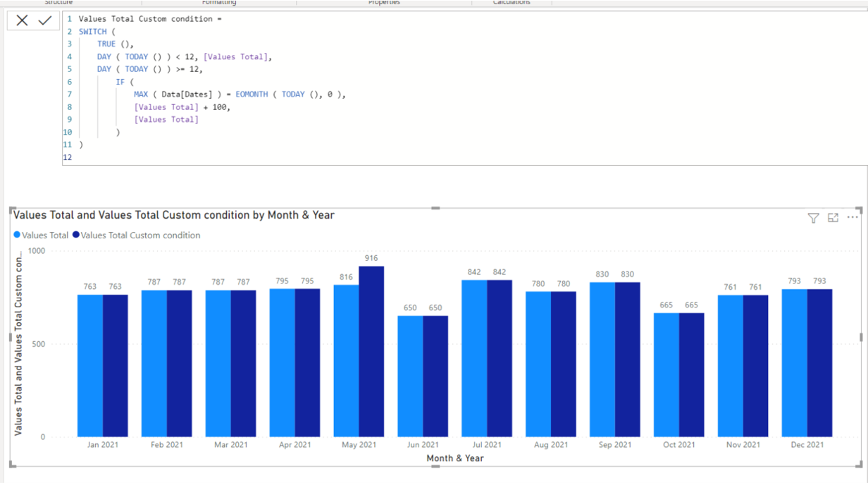The width and height of the screenshot is (868, 483).
Task: Click the Month & Year axis title
Action: 455,458
